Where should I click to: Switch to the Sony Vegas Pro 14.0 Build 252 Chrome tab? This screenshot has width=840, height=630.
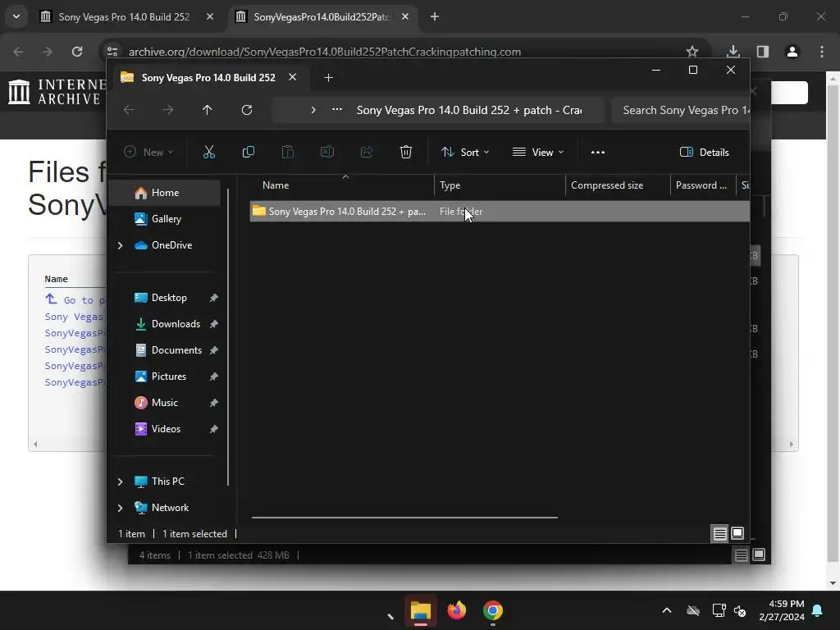pyautogui.click(x=123, y=17)
